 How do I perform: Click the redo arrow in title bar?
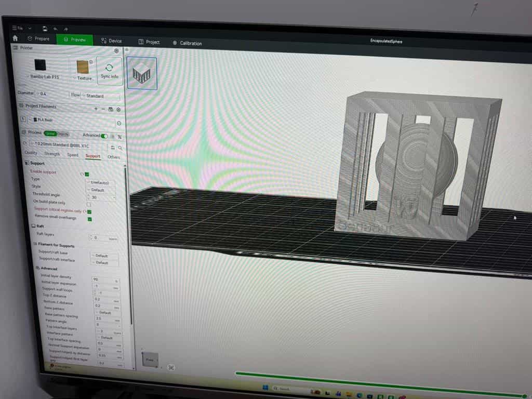[66, 30]
